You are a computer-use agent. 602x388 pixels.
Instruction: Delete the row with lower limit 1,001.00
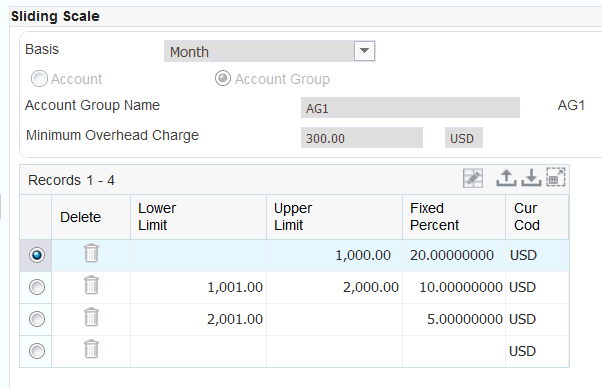point(91,285)
